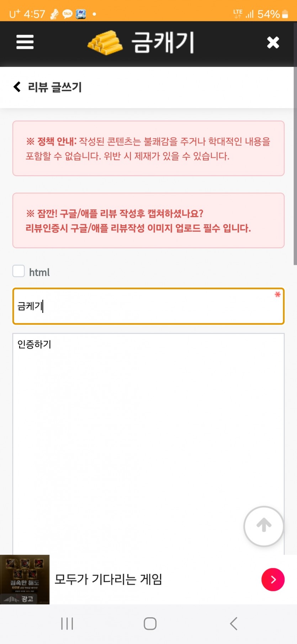
Task: Tap the 금캐기 site title
Action: pos(163,42)
